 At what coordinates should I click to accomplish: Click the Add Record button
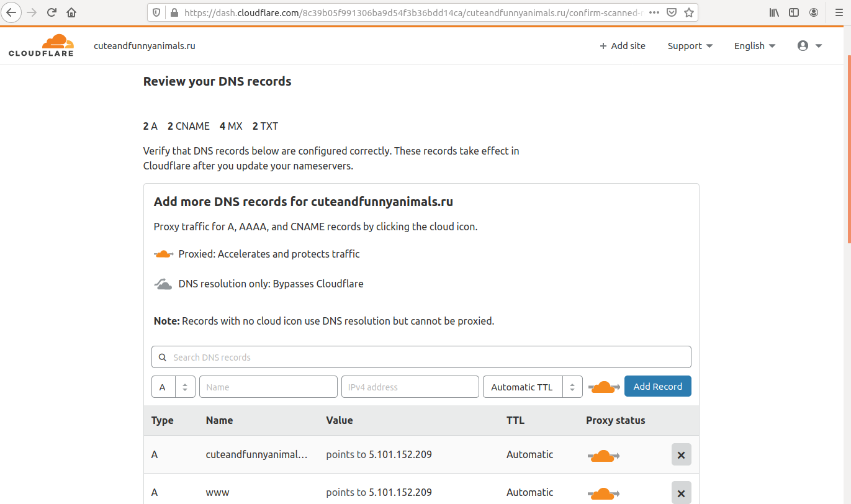tap(657, 387)
